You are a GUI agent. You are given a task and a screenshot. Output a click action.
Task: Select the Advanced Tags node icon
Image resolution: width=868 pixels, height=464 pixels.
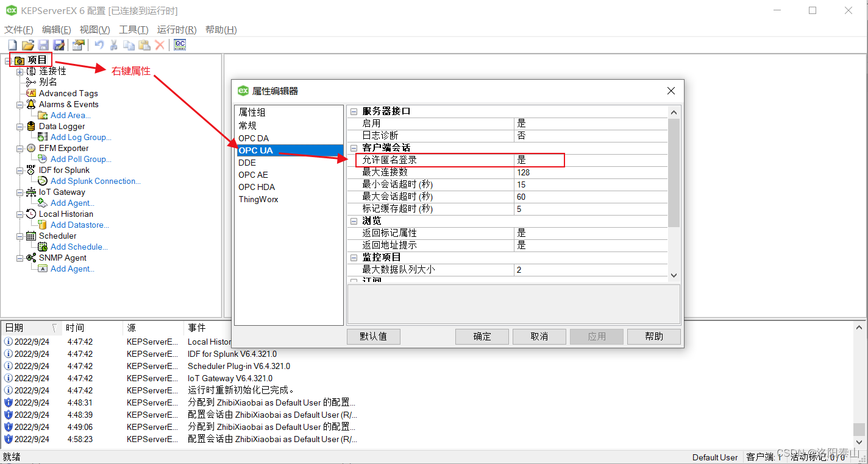pyautogui.click(x=31, y=93)
